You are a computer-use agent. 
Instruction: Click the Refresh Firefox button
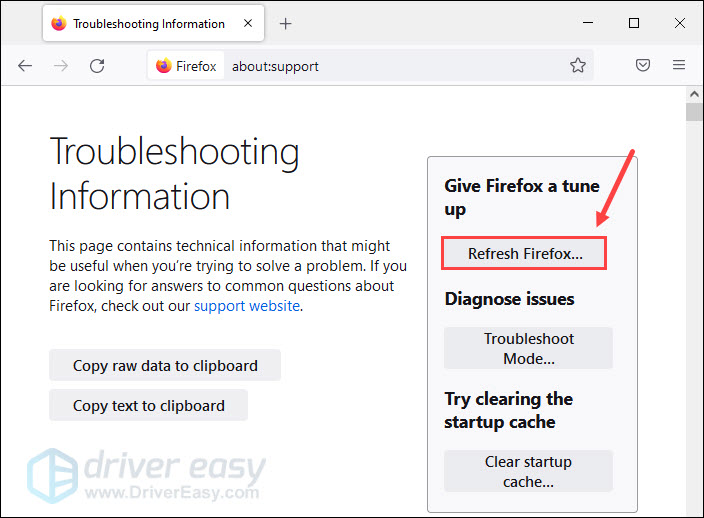(525, 254)
